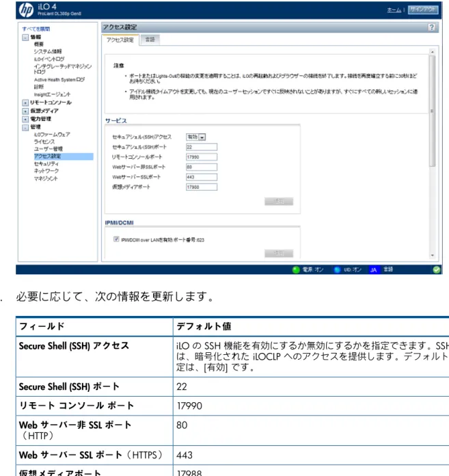Open the セキュアシェル(SSH)アクセス dropdown
Image resolution: width=449 pixels, height=476 pixels.
pyautogui.click(x=196, y=137)
